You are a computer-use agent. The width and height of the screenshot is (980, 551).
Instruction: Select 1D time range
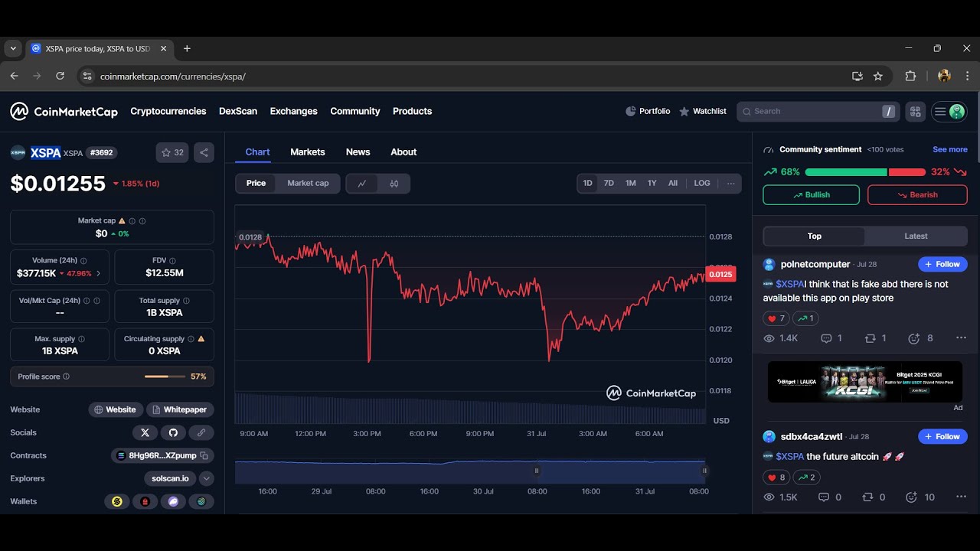[x=588, y=184]
